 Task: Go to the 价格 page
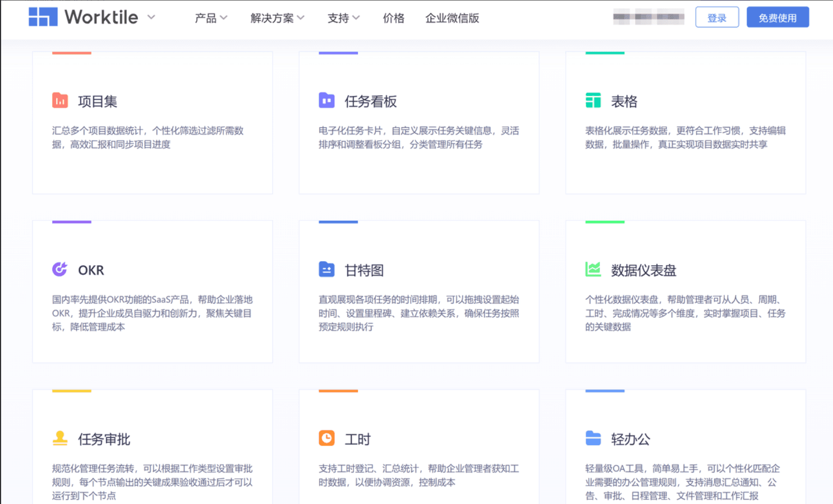(x=394, y=18)
